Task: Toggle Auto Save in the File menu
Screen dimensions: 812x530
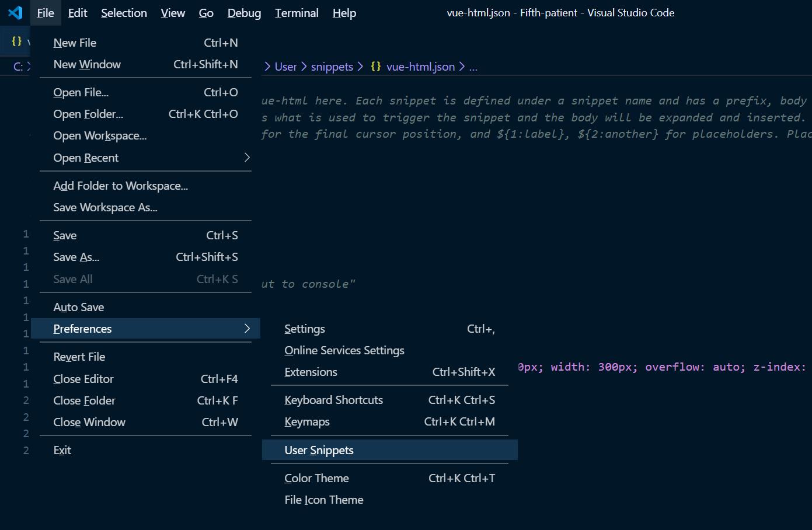Action: click(78, 306)
